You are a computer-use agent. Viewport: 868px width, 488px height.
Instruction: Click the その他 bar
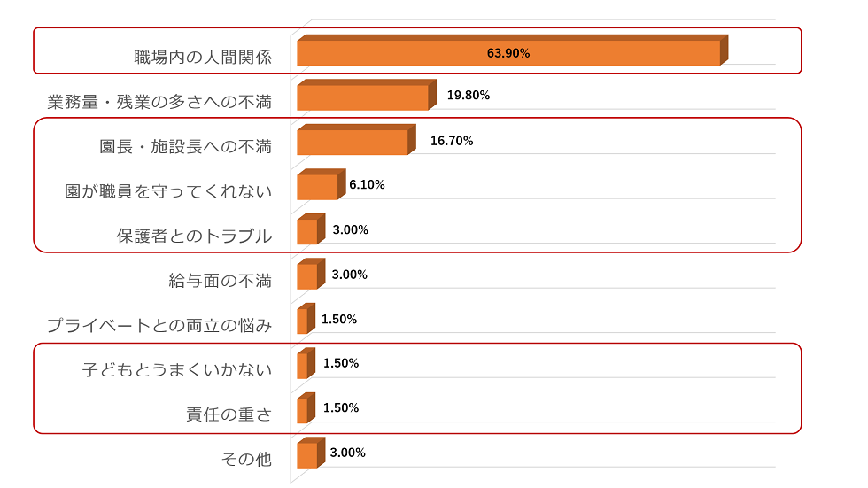coord(307,455)
